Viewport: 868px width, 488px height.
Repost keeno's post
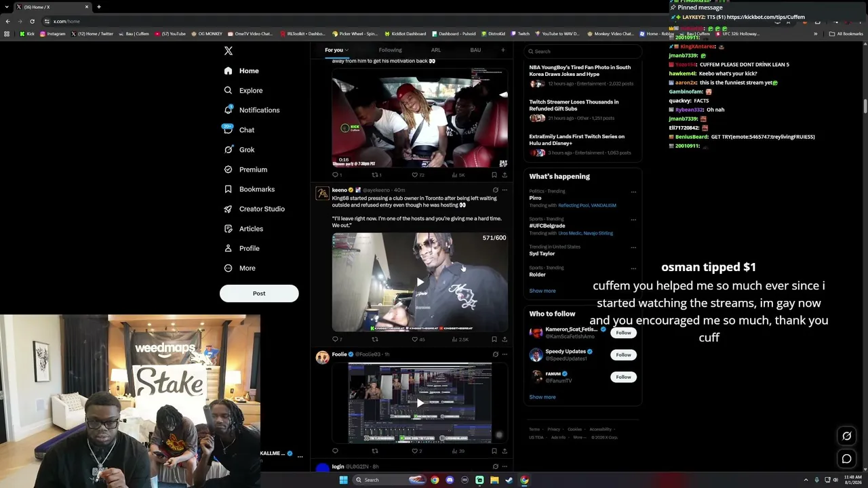click(x=375, y=339)
